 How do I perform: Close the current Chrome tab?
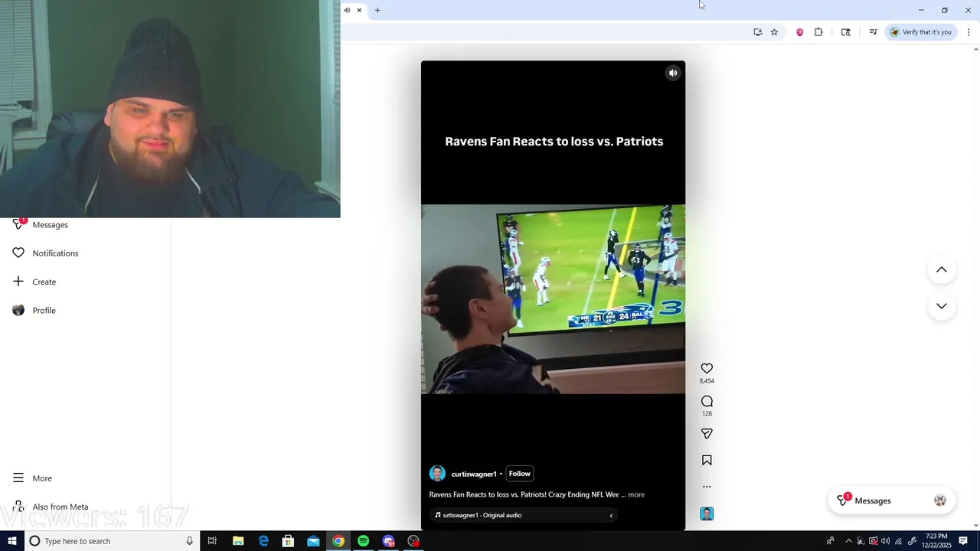coord(359,10)
